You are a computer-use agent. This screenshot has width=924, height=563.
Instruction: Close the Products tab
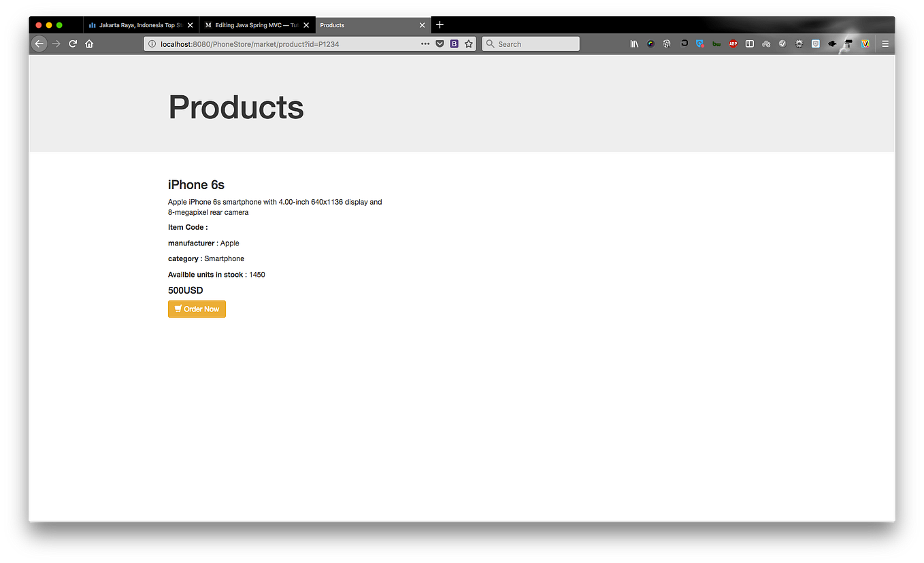[x=422, y=25]
